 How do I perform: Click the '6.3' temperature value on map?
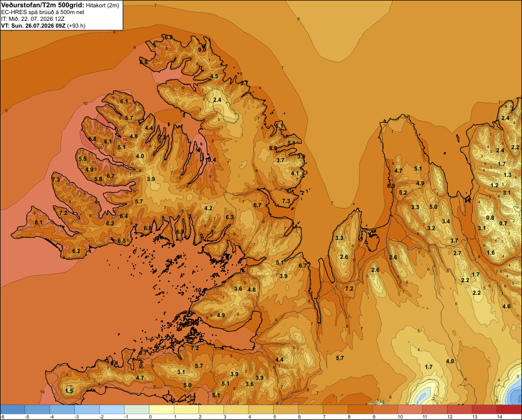(230, 217)
